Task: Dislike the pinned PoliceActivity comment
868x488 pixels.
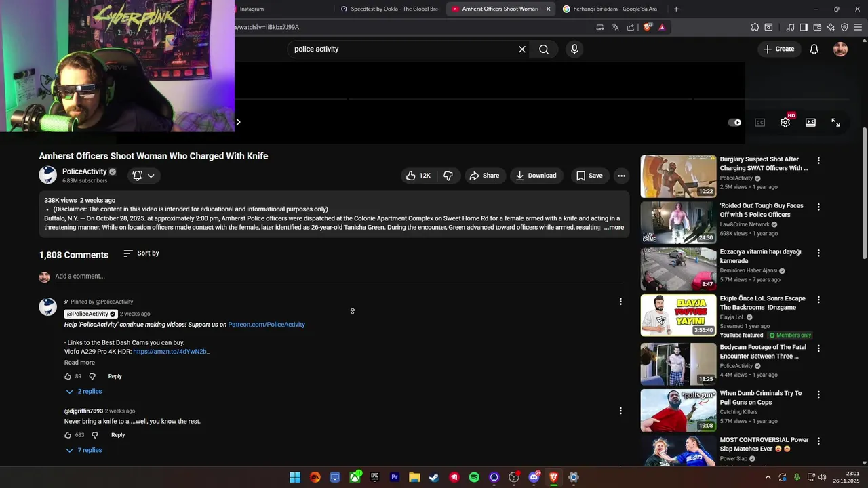Action: (x=92, y=376)
